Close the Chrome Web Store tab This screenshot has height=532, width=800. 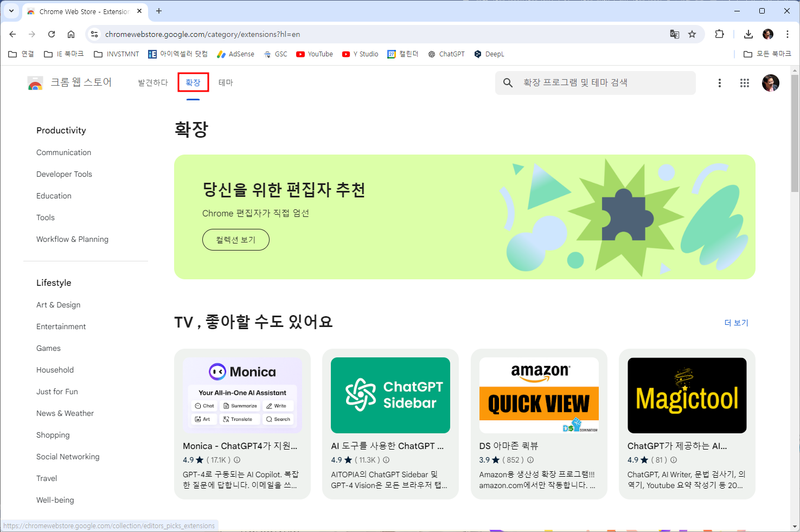(139, 11)
